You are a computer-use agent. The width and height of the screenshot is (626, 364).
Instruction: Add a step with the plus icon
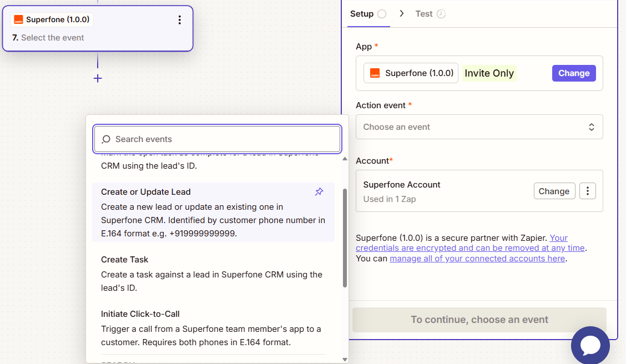[x=98, y=78]
